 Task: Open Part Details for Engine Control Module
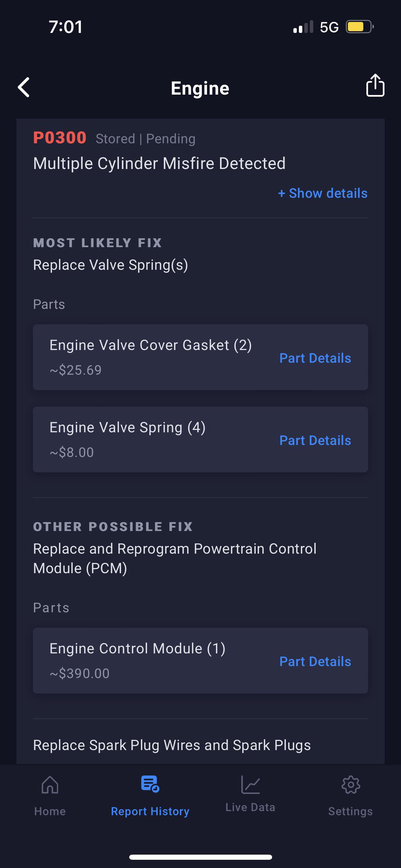(x=315, y=661)
